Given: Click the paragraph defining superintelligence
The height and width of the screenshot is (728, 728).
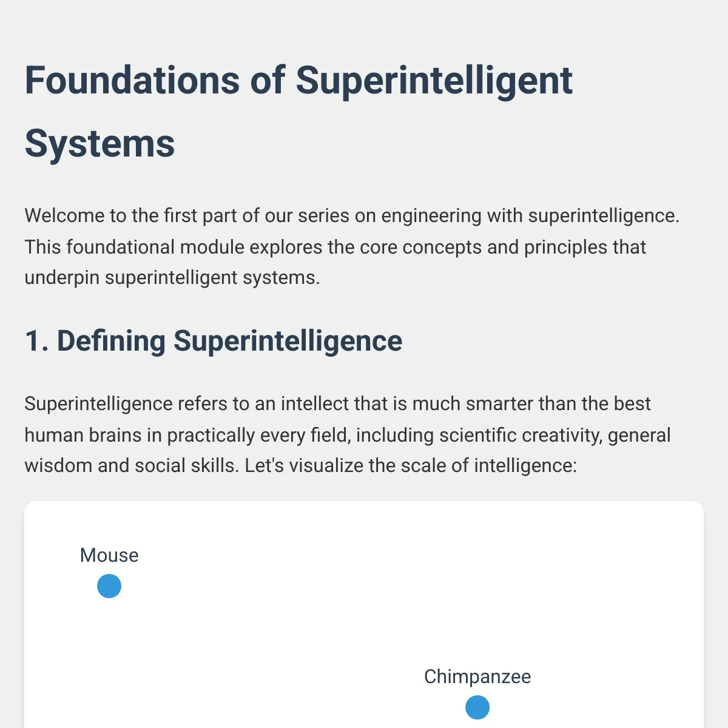Looking at the screenshot, I should coord(348,435).
